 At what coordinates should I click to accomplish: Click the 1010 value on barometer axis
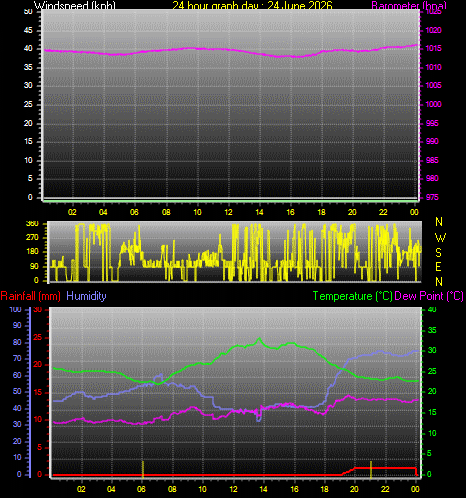point(433,67)
